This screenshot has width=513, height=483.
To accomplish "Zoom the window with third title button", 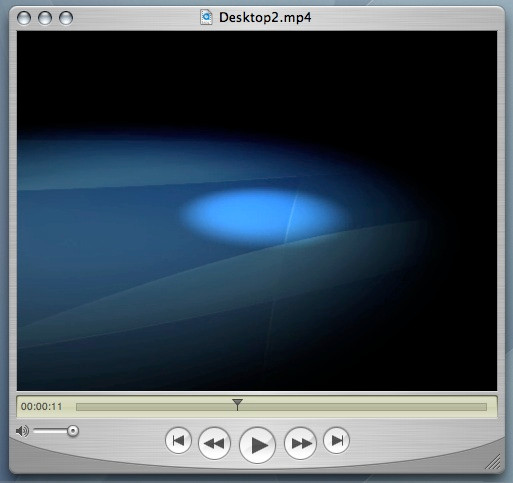I will click(66, 18).
